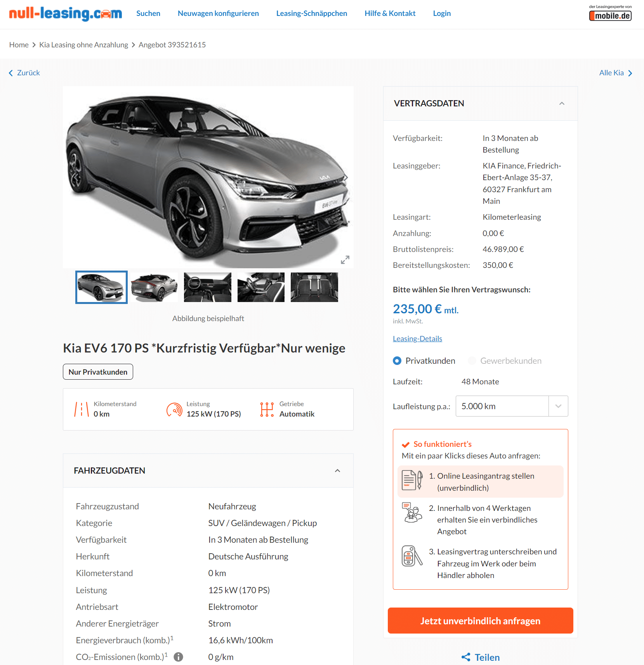
Task: Go to Neuwagen konfigurieren in navigation
Action: (x=218, y=13)
